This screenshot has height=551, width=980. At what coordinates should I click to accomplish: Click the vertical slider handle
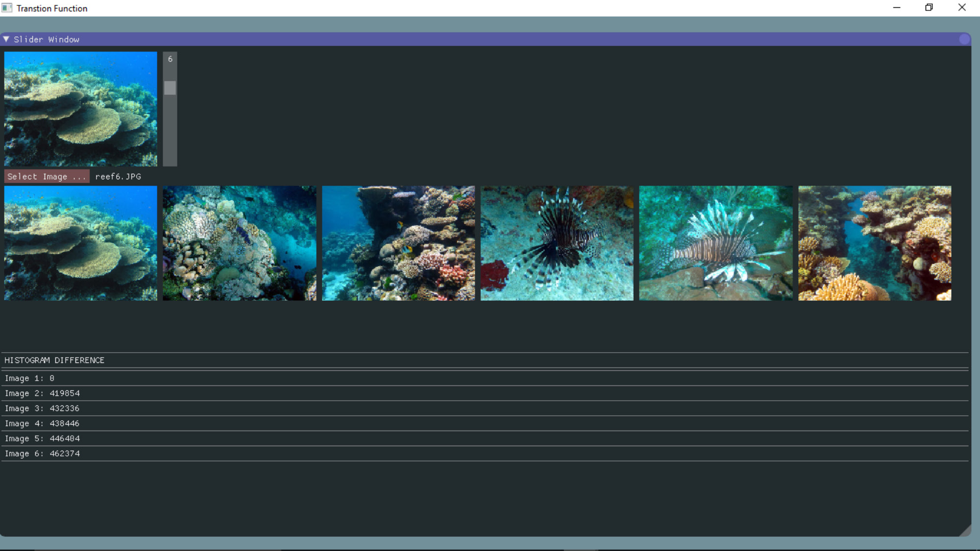(x=170, y=88)
